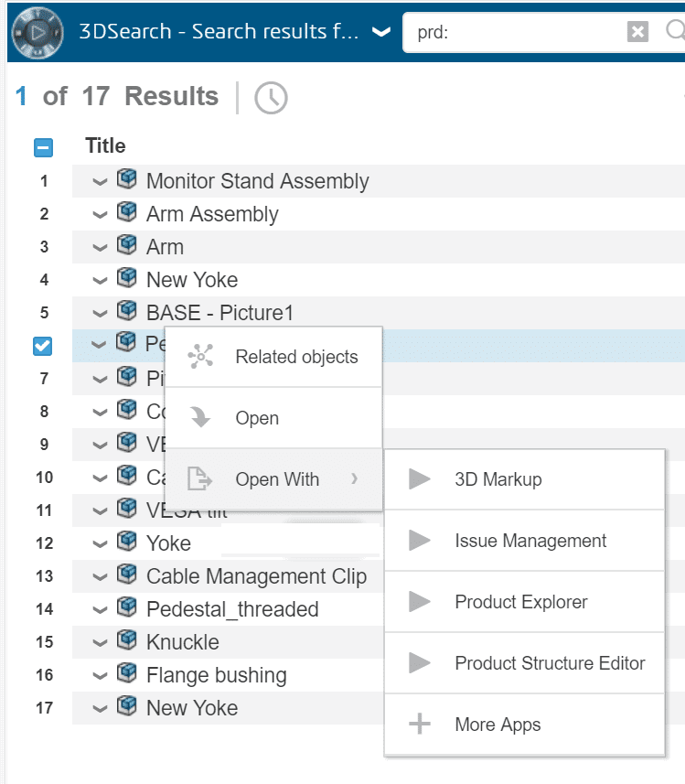685x784 pixels.
Task: Expand the Arm Assembly row chevron
Action: (100, 215)
